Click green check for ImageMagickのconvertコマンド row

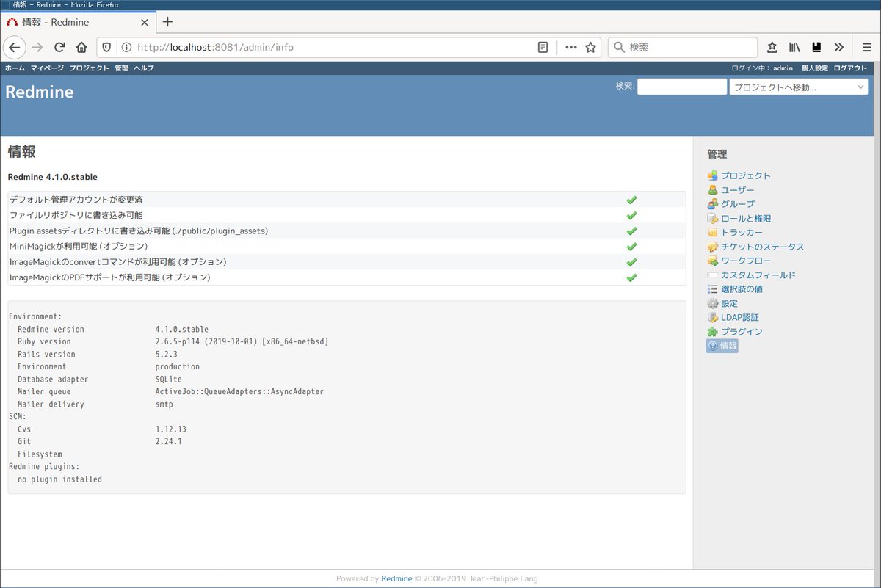[631, 261]
